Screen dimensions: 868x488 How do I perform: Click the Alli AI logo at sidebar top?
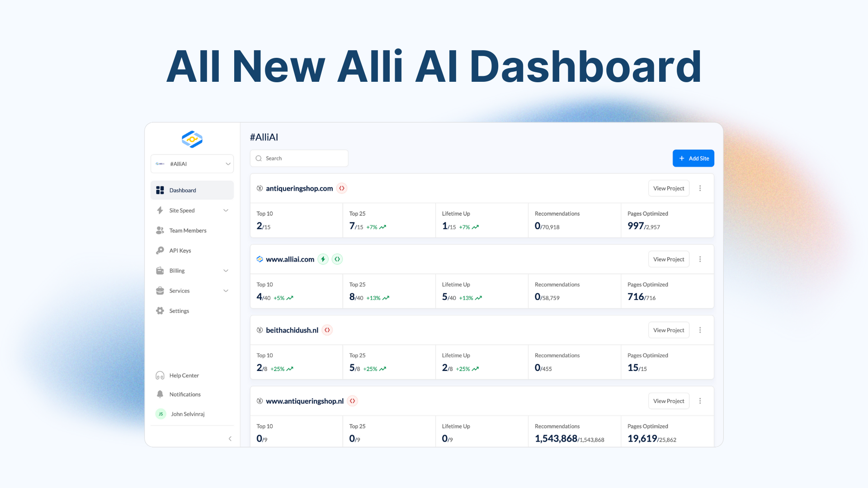pos(192,139)
